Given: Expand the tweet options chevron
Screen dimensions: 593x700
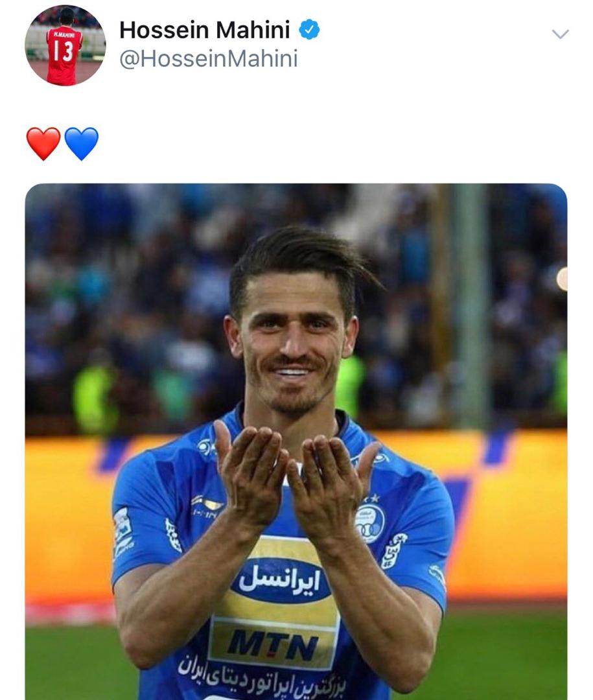Looking at the screenshot, I should click(560, 34).
